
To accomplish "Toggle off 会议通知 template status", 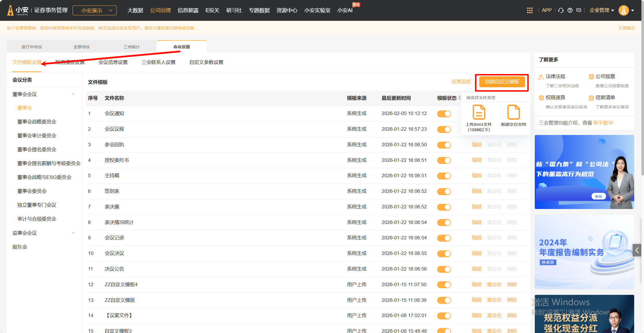I will click(444, 114).
